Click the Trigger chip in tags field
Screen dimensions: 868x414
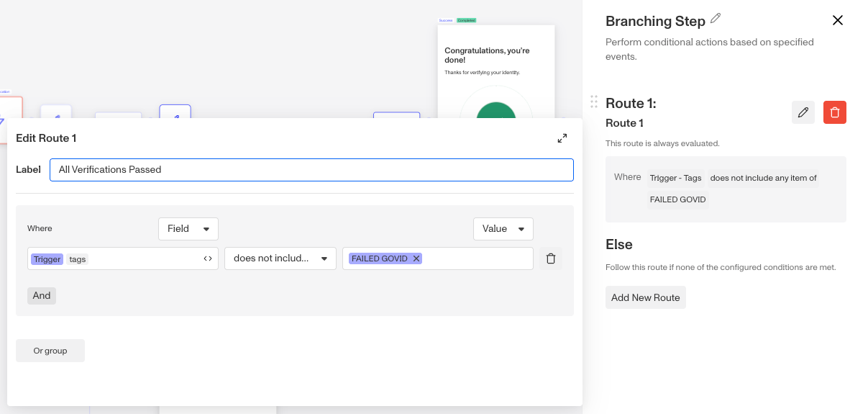47,259
